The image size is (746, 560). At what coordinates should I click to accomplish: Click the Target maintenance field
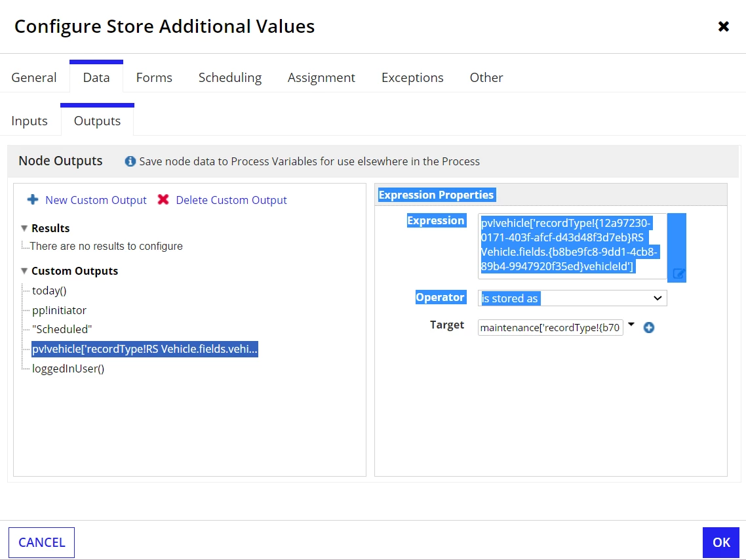click(x=551, y=327)
